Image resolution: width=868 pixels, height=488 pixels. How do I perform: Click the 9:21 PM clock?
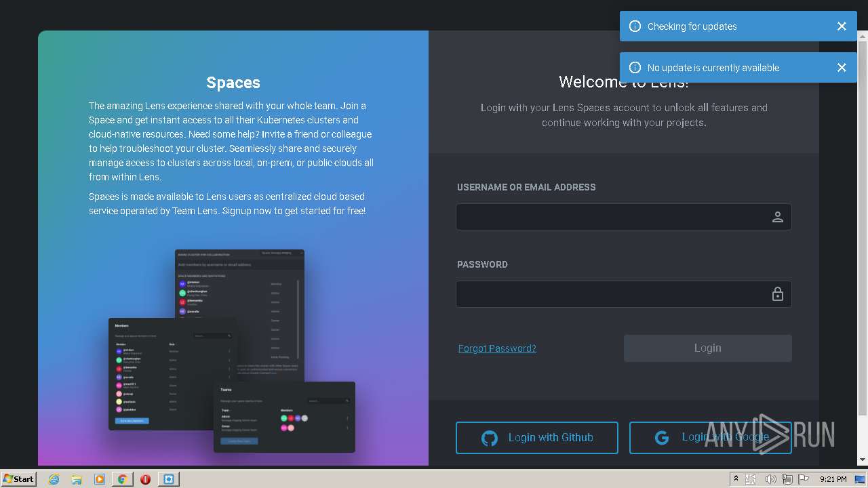coord(833,479)
